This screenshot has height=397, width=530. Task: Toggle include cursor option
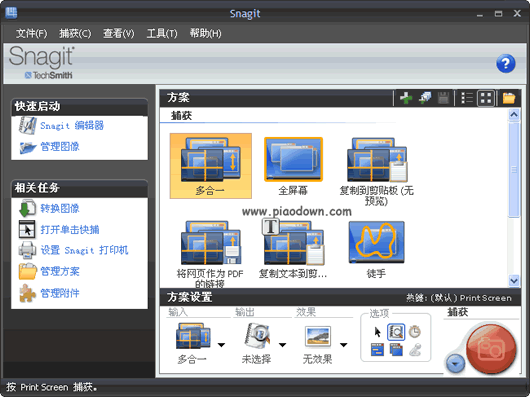[x=377, y=332]
